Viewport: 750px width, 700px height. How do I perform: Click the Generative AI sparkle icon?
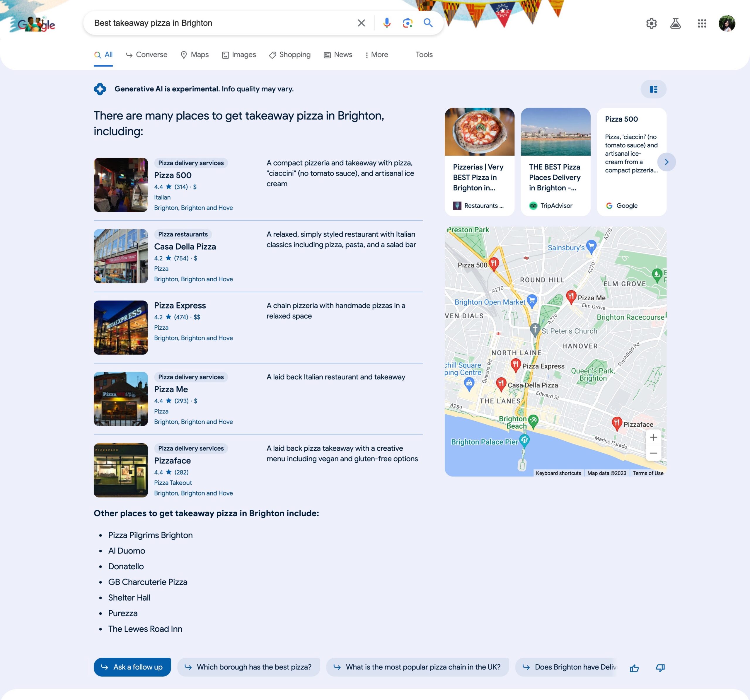pyautogui.click(x=100, y=89)
